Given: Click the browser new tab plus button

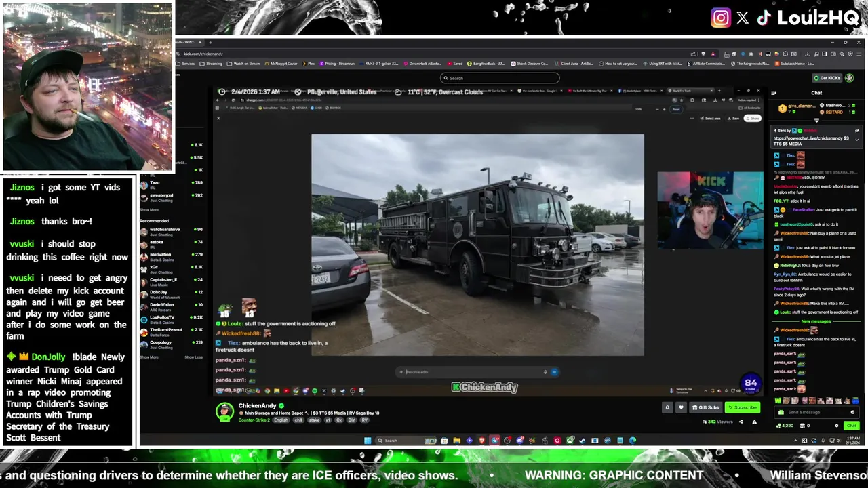Looking at the screenshot, I should click(210, 42).
